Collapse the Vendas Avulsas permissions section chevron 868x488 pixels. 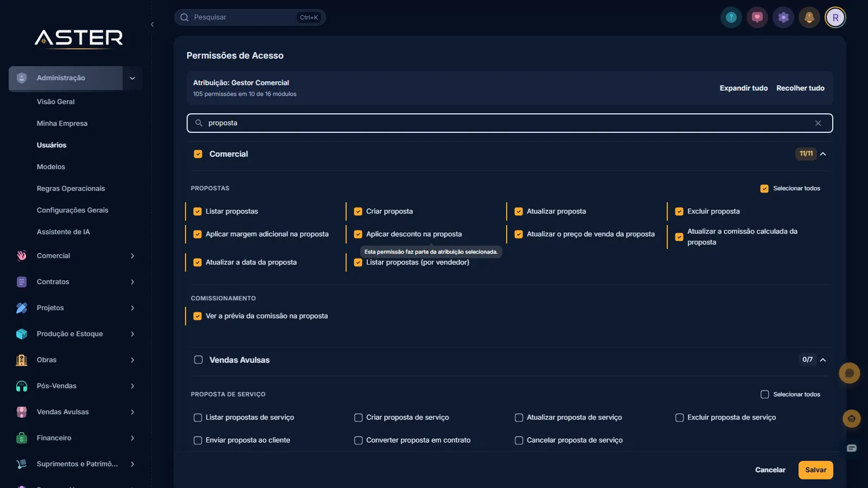point(823,360)
